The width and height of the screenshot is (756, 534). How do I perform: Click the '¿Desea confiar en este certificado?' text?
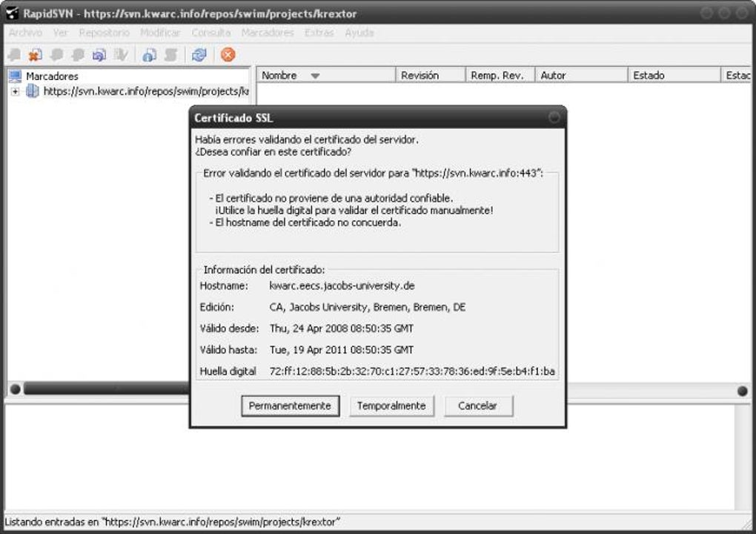click(x=273, y=151)
